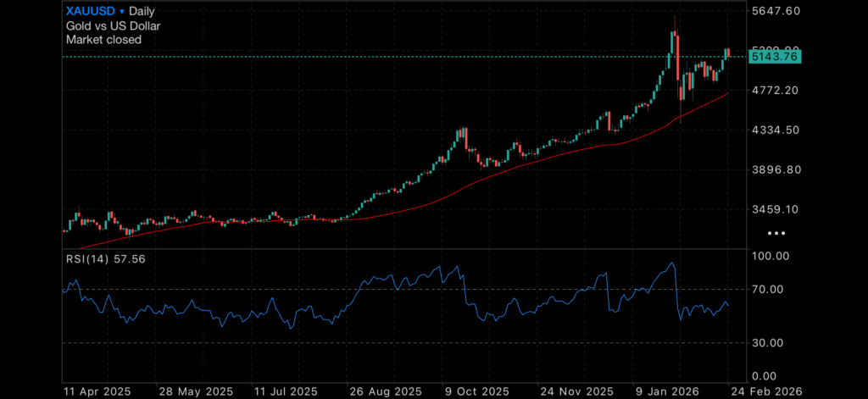Select the 3896.80 price axis label

point(776,170)
